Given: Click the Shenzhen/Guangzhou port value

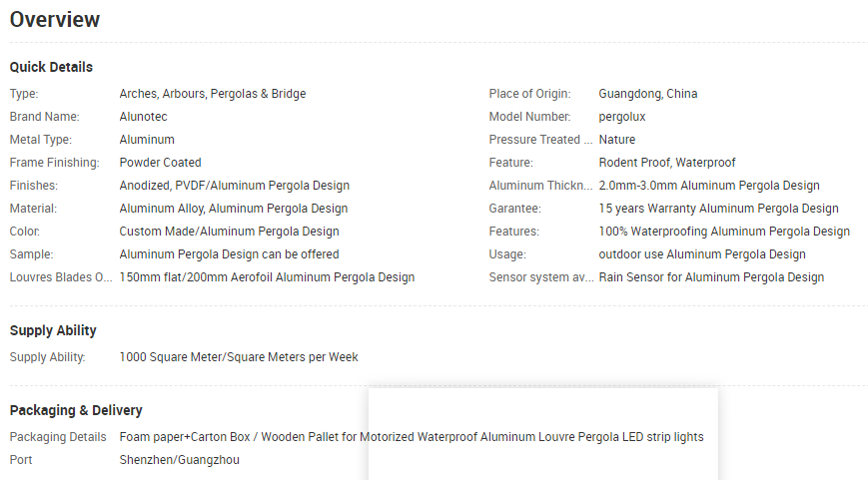Looking at the screenshot, I should click(180, 460).
